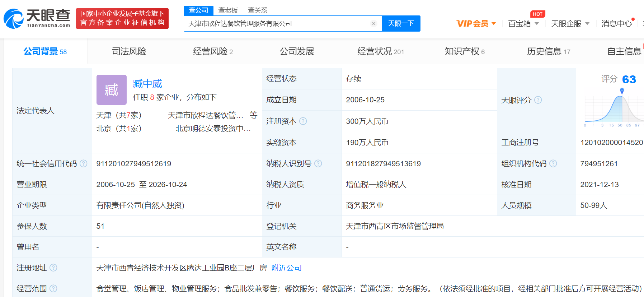
Task: Click the purple 臧 avatar tile
Action: 112,90
